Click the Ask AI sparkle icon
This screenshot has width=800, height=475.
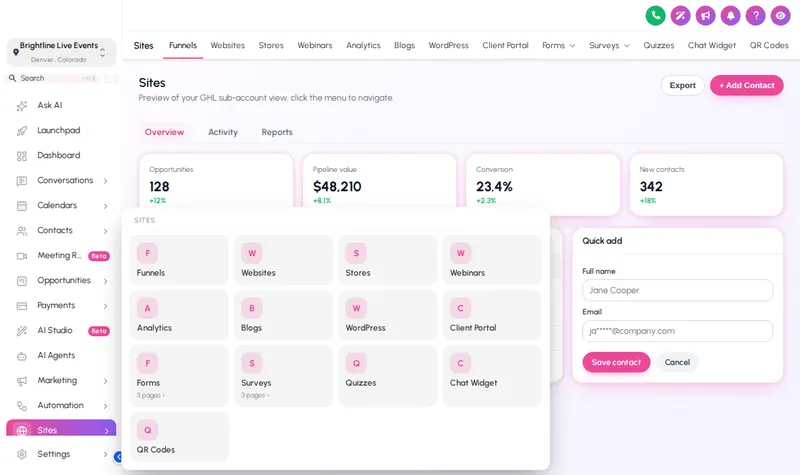[22, 106]
